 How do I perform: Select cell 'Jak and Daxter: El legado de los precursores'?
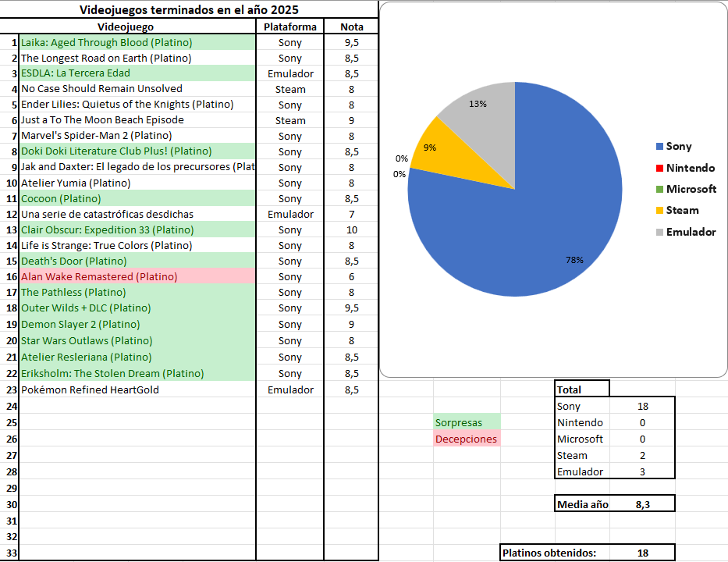click(x=137, y=167)
